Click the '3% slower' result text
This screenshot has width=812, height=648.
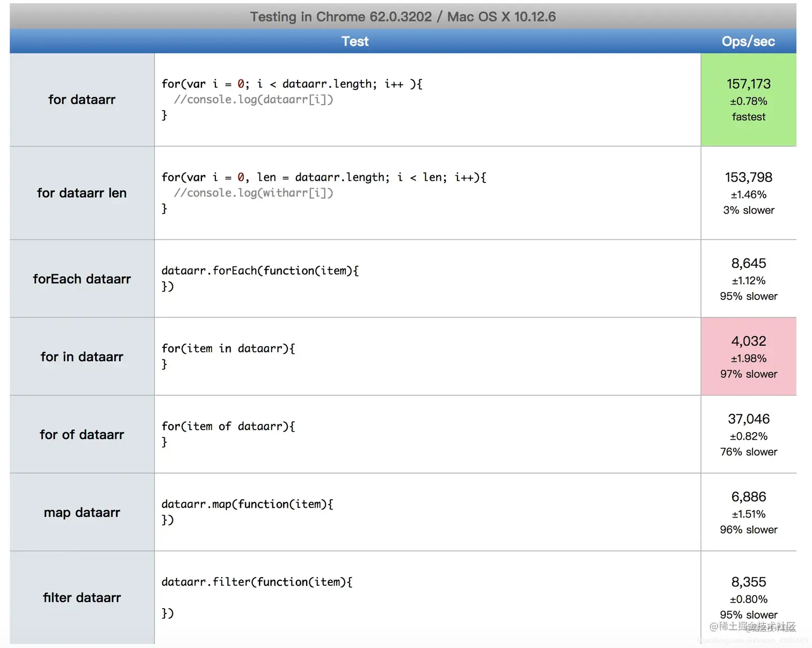pos(749,210)
